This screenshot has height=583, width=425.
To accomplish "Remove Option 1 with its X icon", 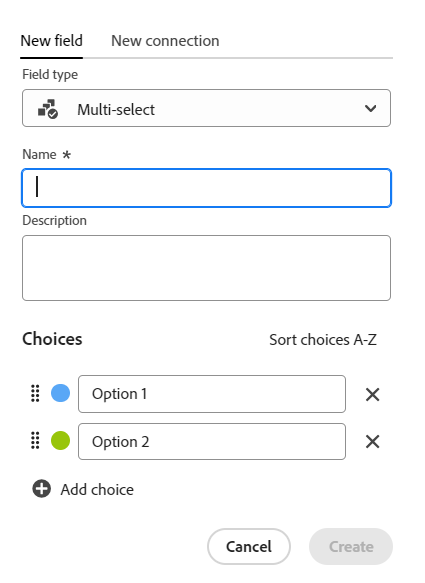I will point(372,394).
